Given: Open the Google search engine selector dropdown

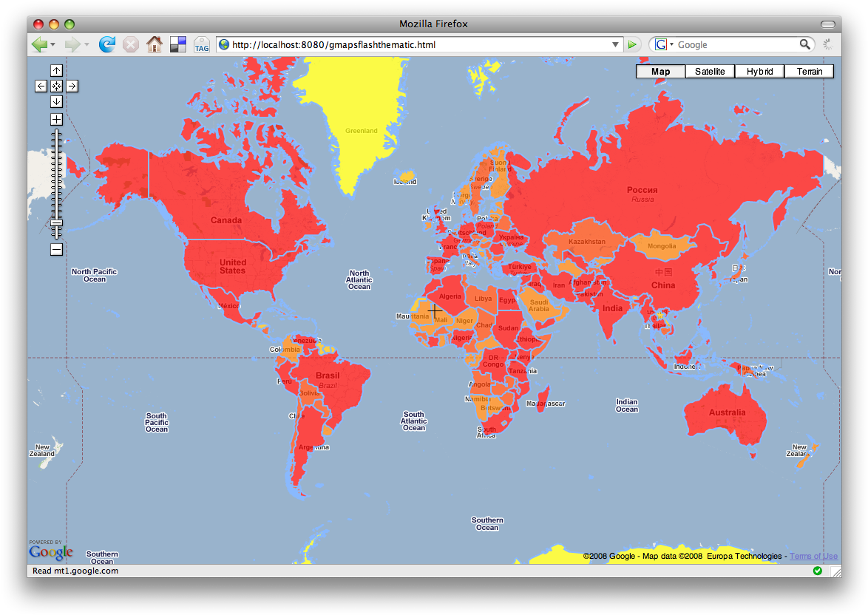Looking at the screenshot, I should coord(666,44).
